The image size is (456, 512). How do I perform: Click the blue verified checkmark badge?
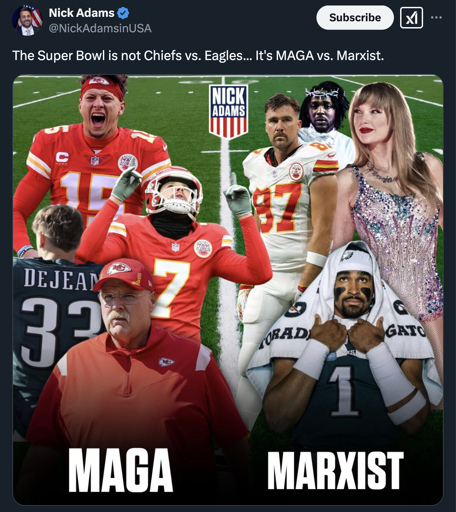(x=123, y=13)
